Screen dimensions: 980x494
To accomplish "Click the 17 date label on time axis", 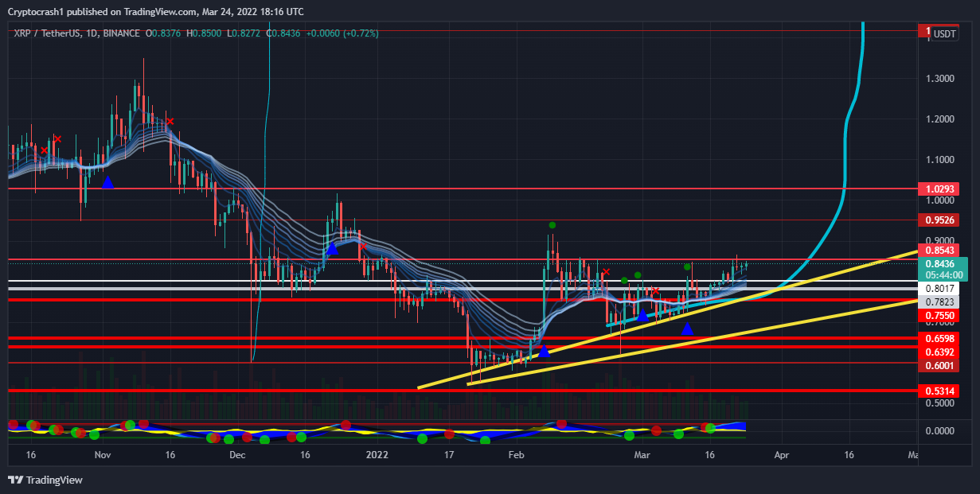I will click(x=449, y=456).
